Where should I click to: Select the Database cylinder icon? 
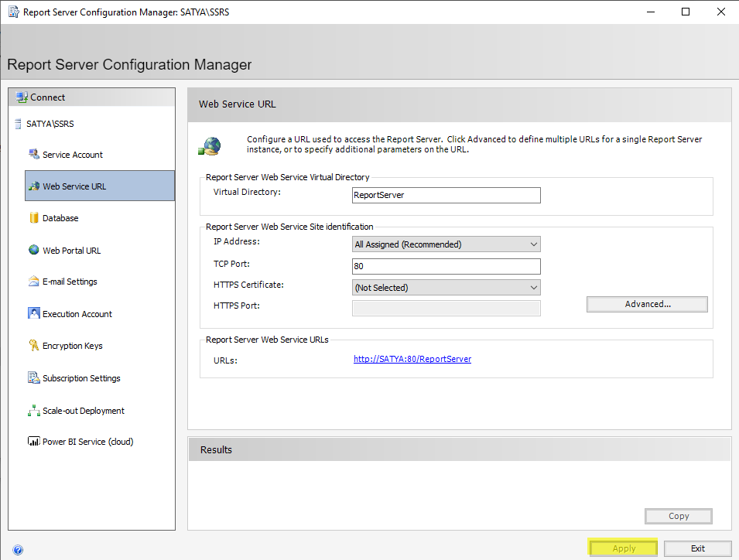[x=34, y=218]
